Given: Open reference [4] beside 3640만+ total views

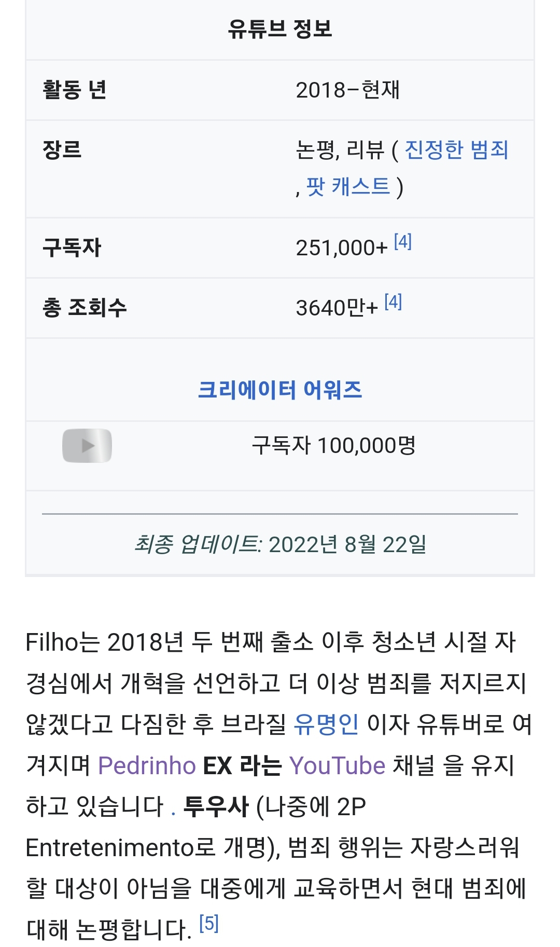Looking at the screenshot, I should click(393, 302).
